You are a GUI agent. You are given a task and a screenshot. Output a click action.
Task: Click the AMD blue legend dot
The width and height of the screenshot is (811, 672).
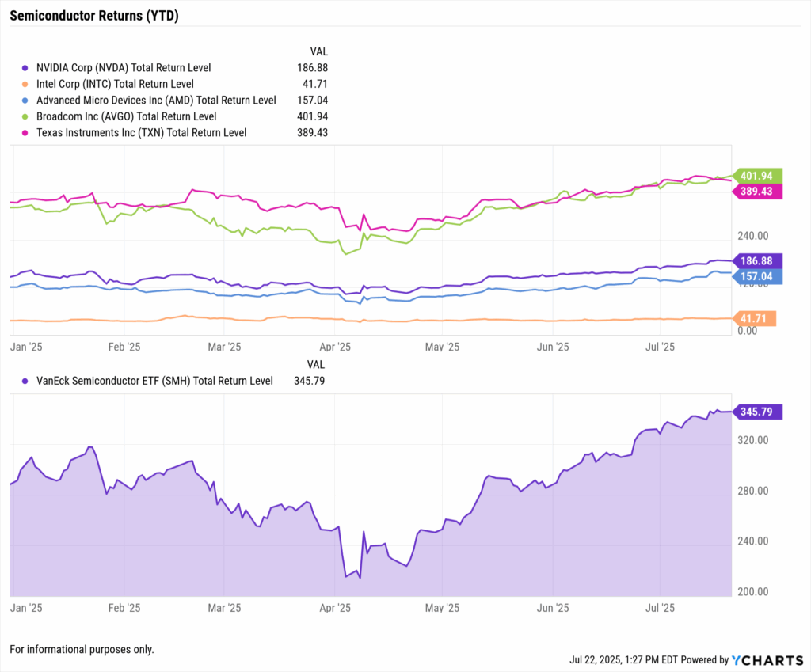point(25,101)
